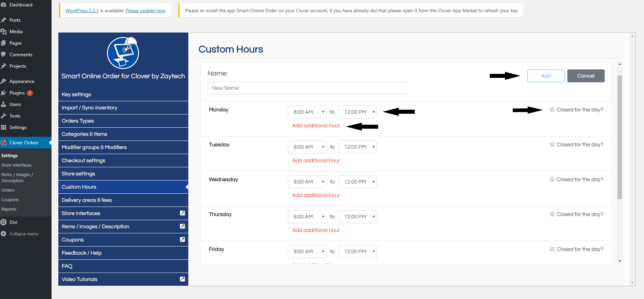Click external-link icon beside Video Tutorials
Screen dimensions: 644x299
click(x=182, y=279)
